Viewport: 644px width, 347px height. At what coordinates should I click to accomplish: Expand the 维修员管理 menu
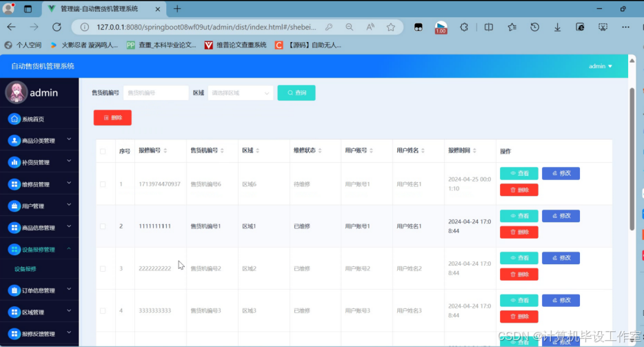tap(69, 183)
